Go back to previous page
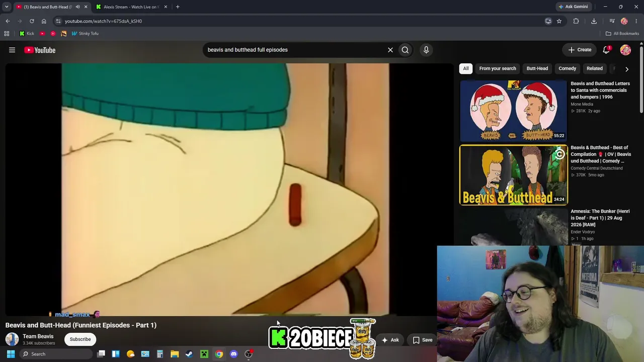 point(8,21)
